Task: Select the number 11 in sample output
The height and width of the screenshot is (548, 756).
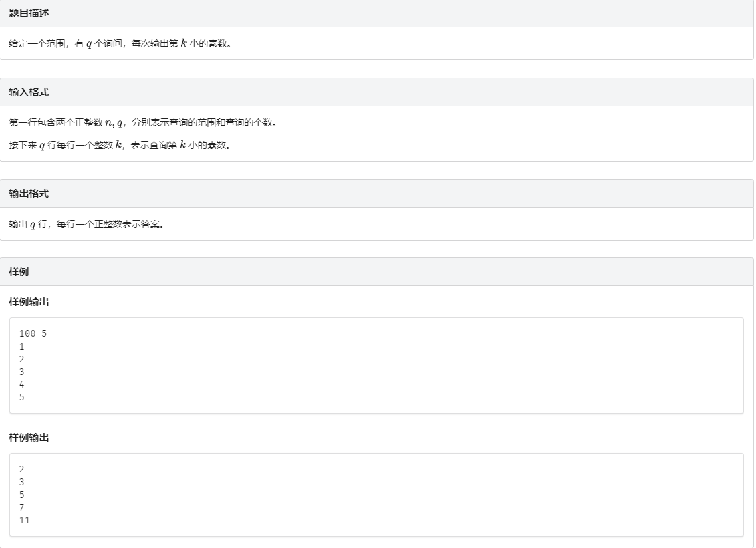Action: pos(23,520)
